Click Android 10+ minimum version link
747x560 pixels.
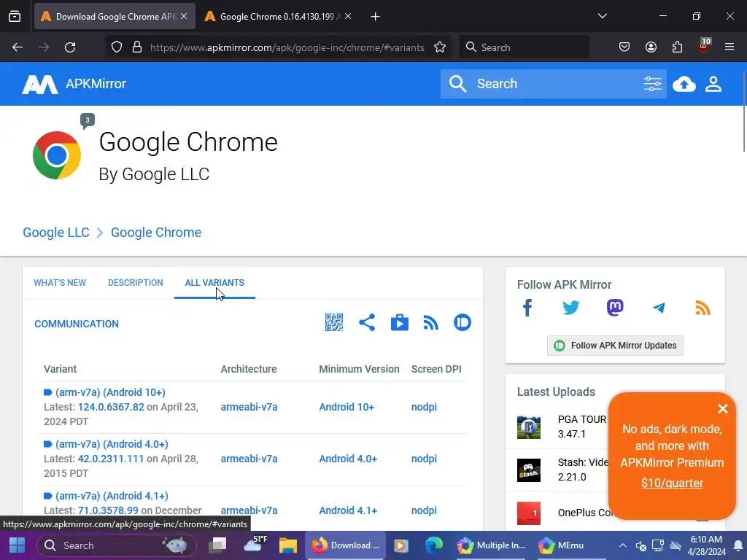[x=347, y=407]
